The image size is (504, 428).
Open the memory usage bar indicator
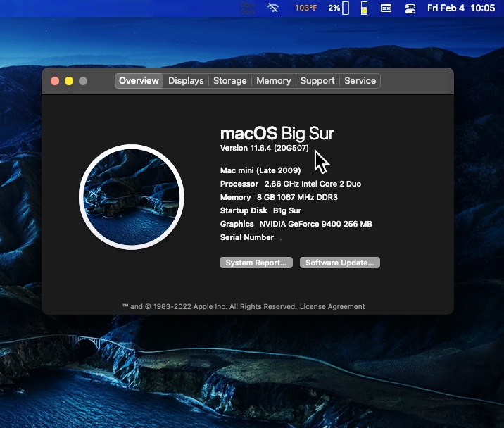[x=364, y=8]
